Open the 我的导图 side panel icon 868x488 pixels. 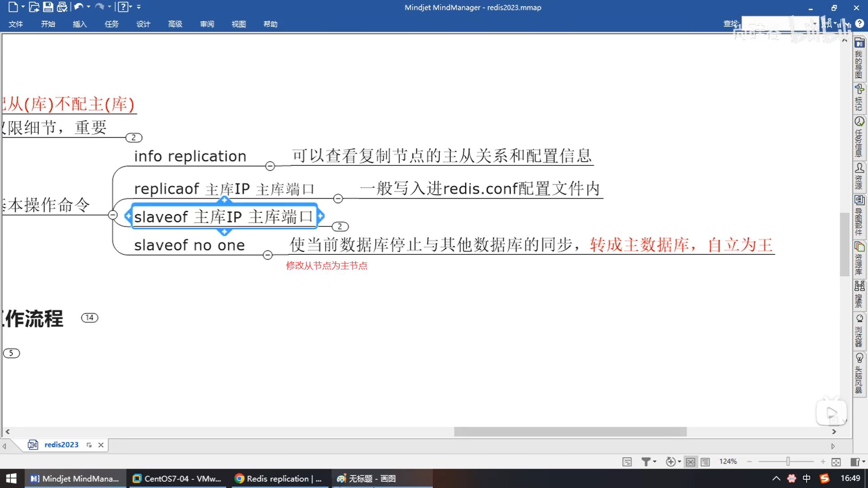click(859, 59)
